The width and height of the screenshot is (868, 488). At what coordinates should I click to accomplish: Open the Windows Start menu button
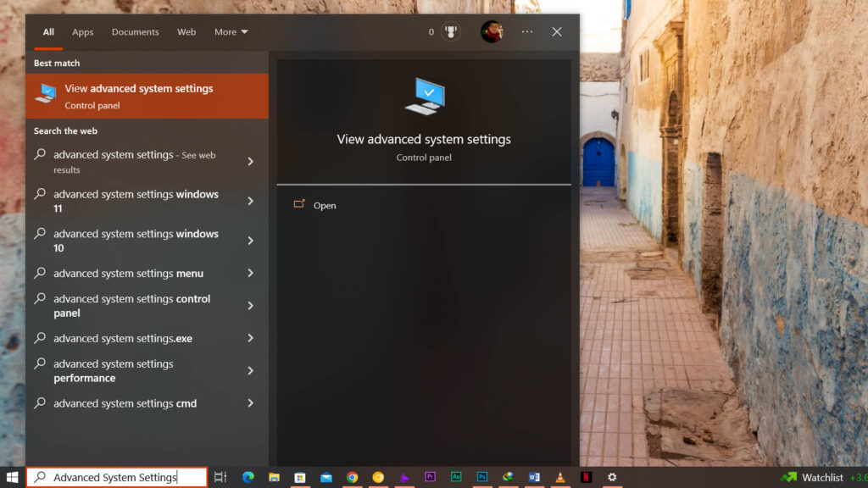[x=12, y=477]
